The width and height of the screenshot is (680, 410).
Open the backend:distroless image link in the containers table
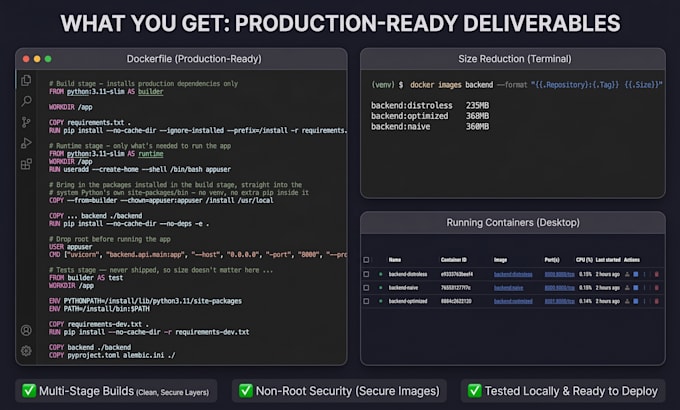click(x=513, y=274)
